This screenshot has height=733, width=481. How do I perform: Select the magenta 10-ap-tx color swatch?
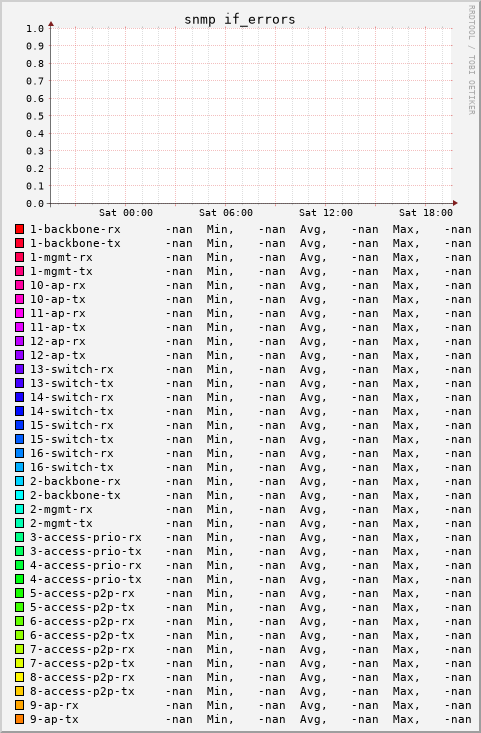click(x=20, y=299)
